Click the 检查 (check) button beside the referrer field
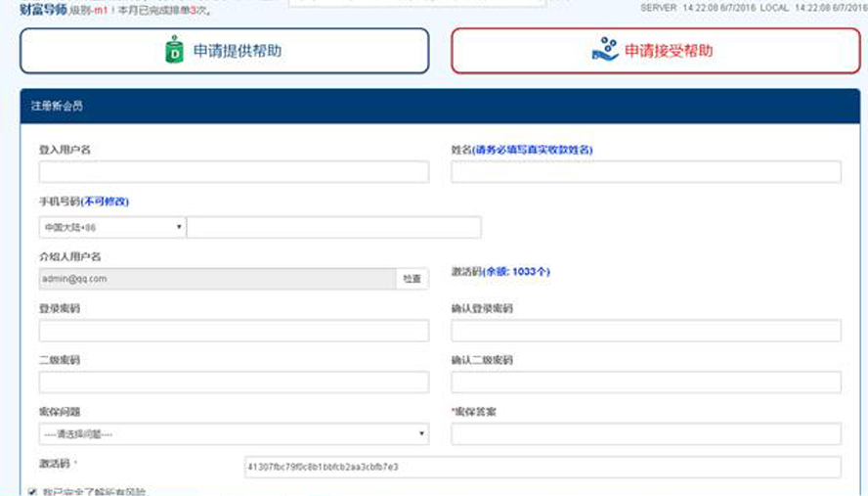868x496 pixels. click(412, 279)
